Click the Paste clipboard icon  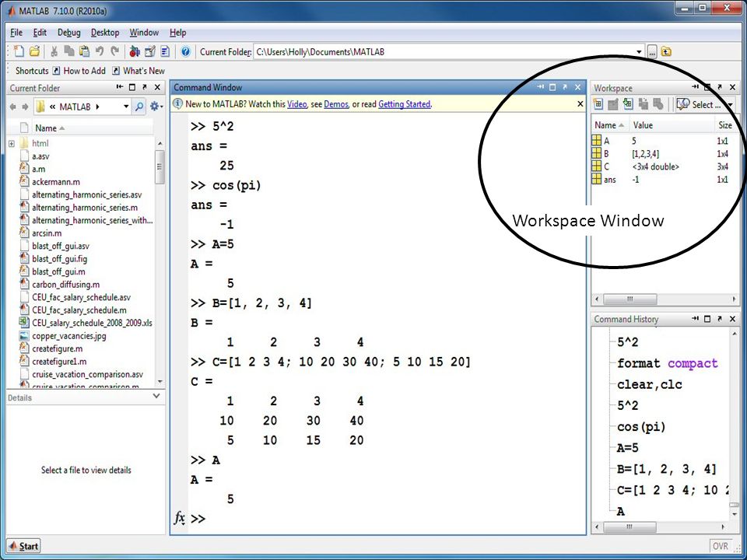(84, 51)
